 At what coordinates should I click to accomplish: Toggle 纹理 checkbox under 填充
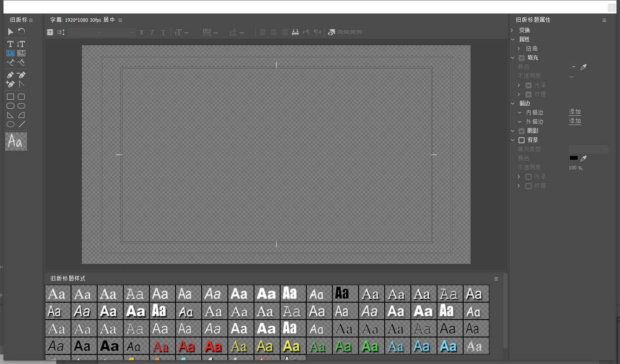coord(529,94)
